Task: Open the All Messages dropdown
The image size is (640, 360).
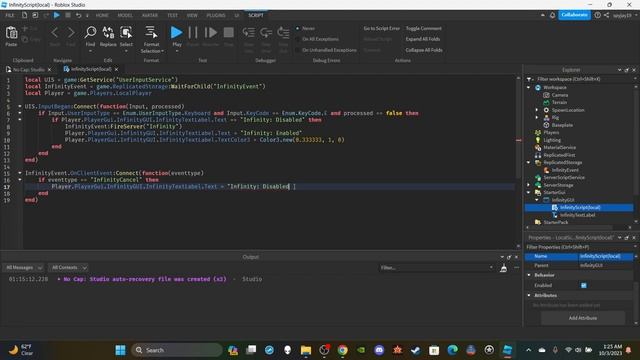Action: tap(23, 267)
